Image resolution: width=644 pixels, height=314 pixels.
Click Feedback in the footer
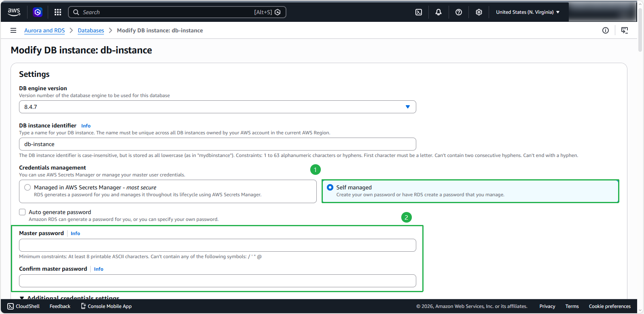pos(60,306)
